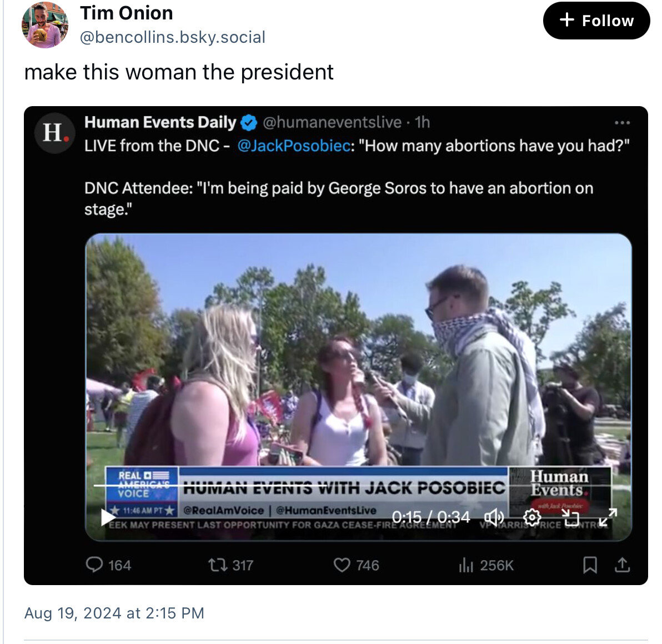
Task: Open @JackPosobiec mention link
Action: [x=293, y=146]
